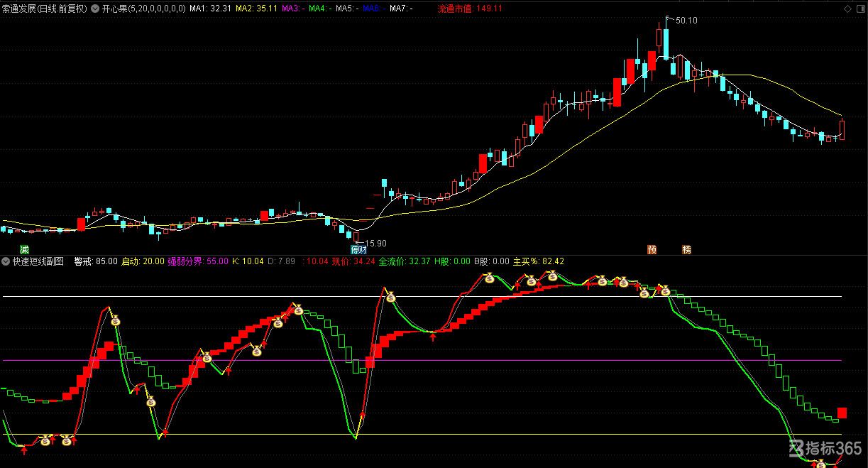Click the 榜 event marker
This screenshot has width=868, height=468.
pyautogui.click(x=686, y=249)
